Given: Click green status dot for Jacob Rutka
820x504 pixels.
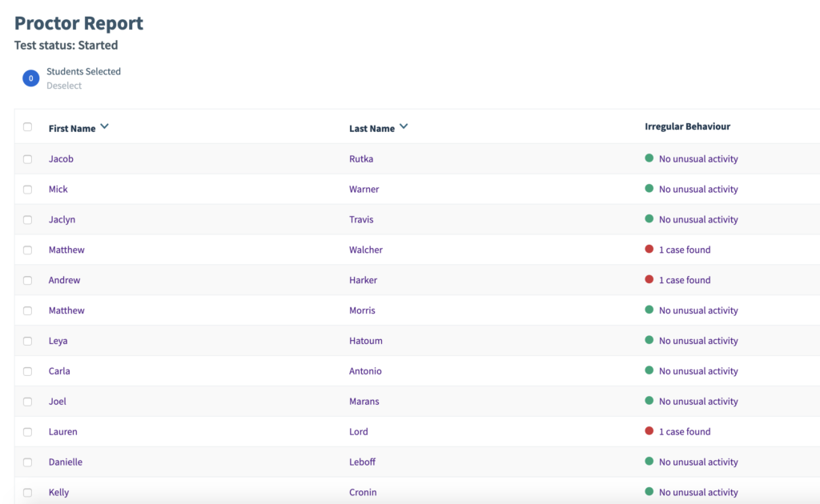Looking at the screenshot, I should tap(649, 158).
